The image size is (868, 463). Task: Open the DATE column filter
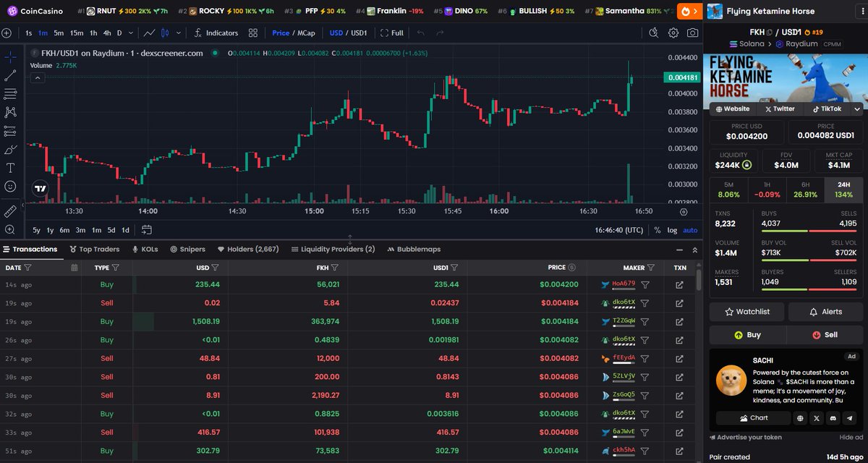click(27, 268)
